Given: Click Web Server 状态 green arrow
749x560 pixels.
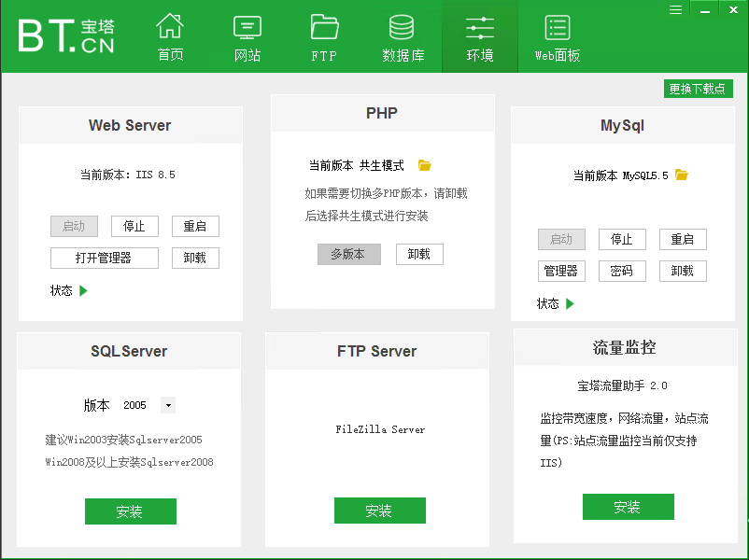Looking at the screenshot, I should [83, 290].
